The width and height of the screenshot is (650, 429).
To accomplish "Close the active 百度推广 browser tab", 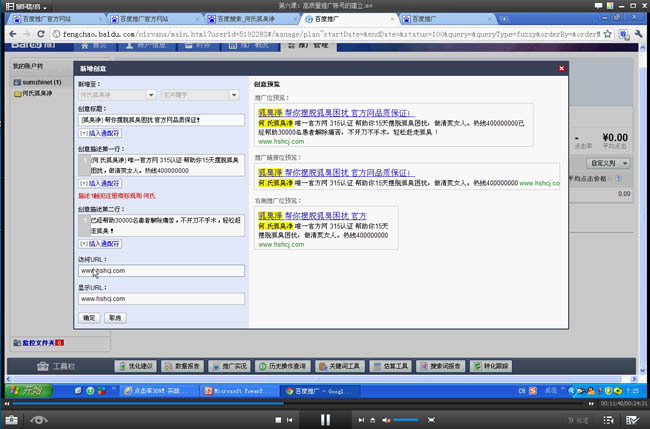I will pos(392,19).
